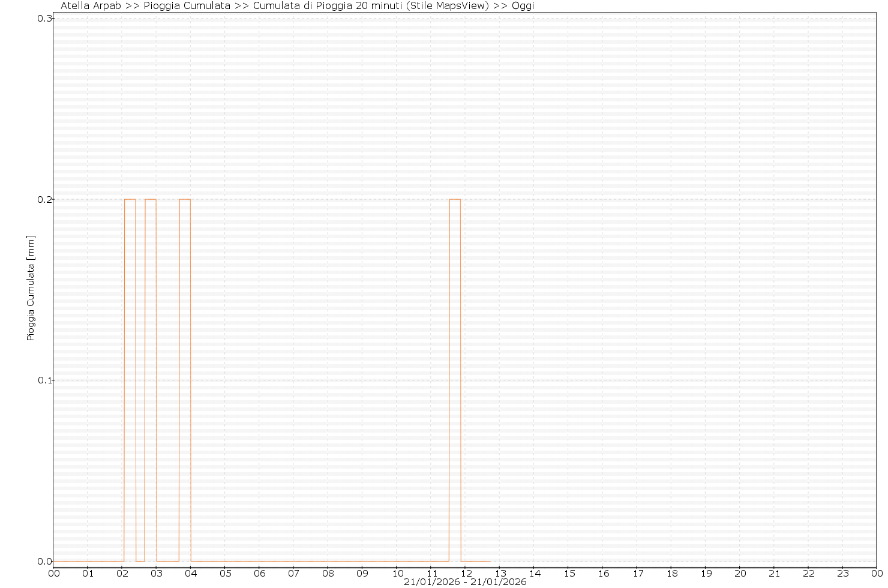Click the 0.2 label on the y-axis
The width and height of the screenshot is (888, 588).
pos(45,199)
